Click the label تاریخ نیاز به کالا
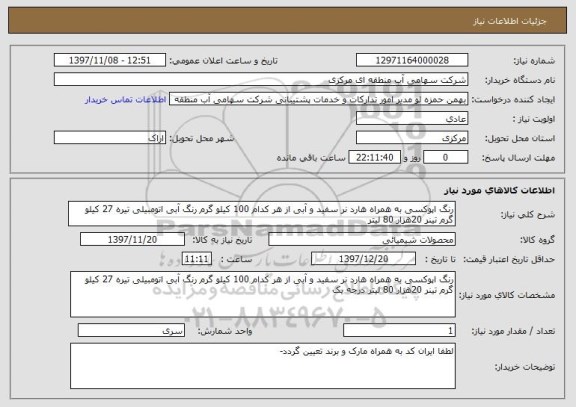576x407 pixels. [x=222, y=240]
